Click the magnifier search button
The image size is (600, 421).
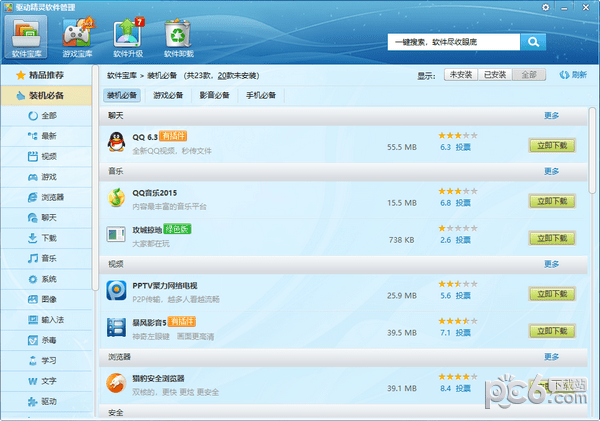tap(533, 42)
